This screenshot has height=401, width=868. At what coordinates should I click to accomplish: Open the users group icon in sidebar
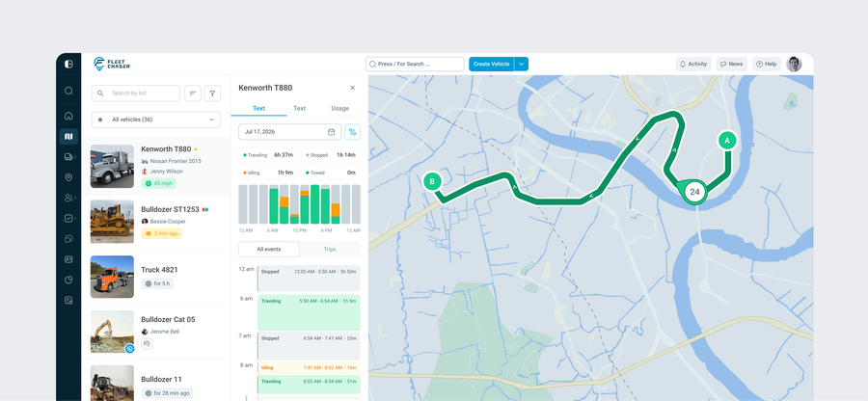(68, 198)
